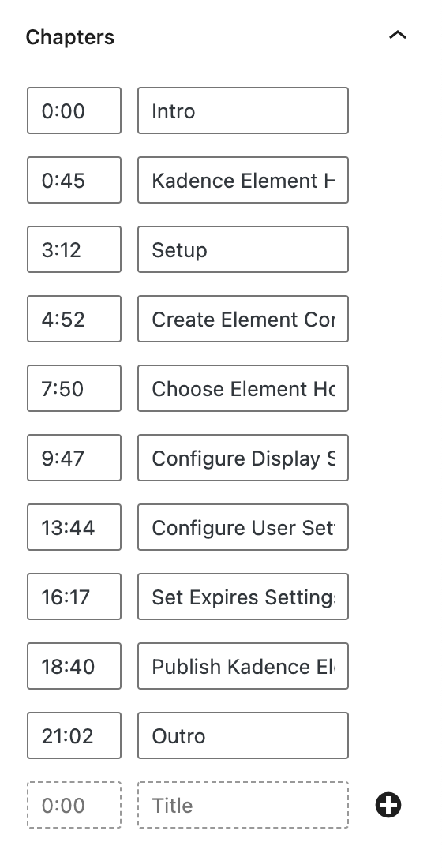Edit the Set Expires Settings title

[243, 597]
